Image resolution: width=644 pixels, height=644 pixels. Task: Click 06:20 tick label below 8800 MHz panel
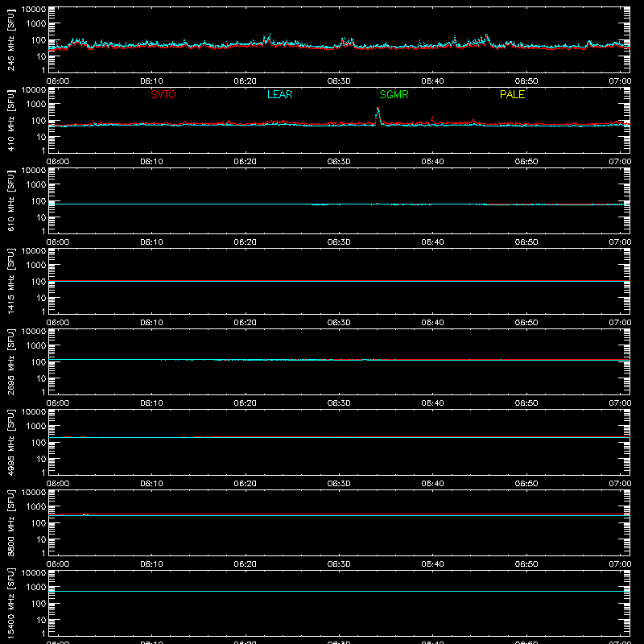246,564
